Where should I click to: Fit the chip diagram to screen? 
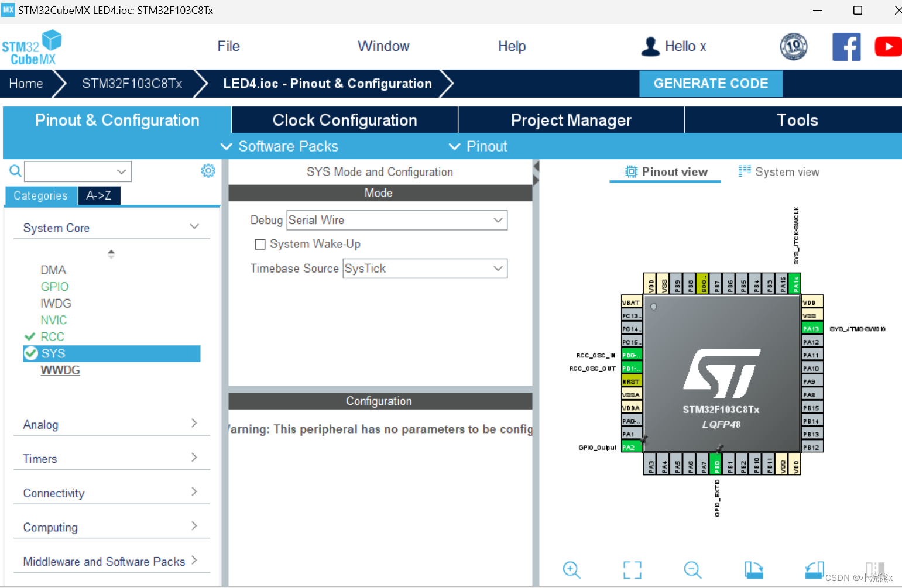point(632,569)
